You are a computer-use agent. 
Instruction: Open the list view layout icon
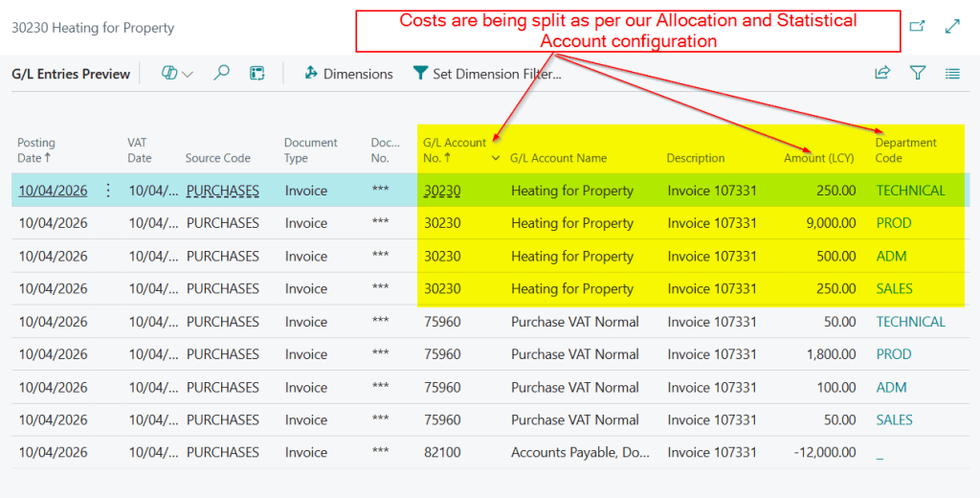click(952, 73)
